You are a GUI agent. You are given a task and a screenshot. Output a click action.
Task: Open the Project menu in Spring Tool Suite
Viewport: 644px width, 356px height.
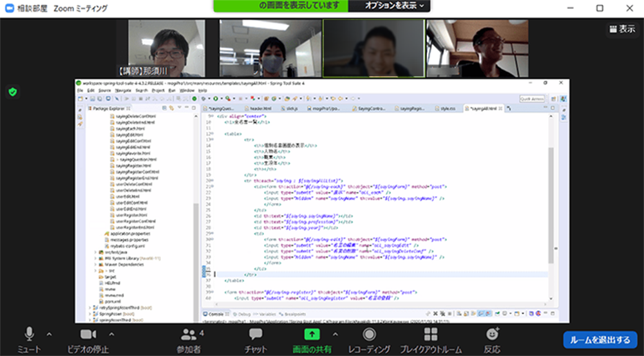(x=158, y=90)
